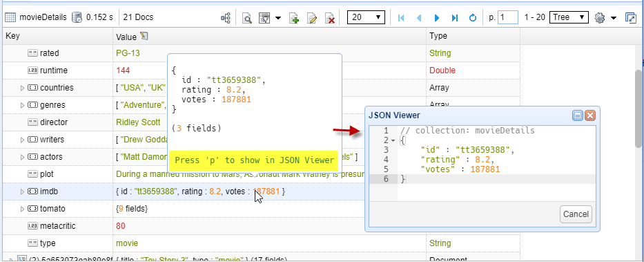The width and height of the screenshot is (644, 262).
Task: Open the page size 20 dropdown
Action: click(366, 17)
